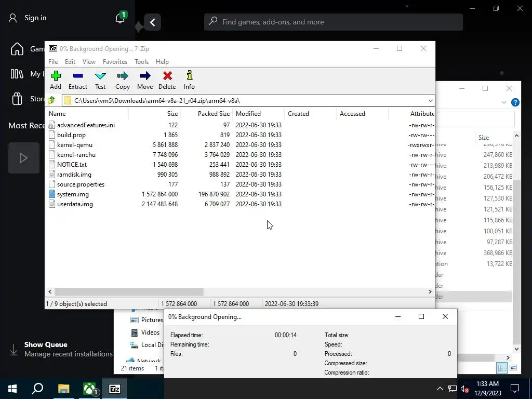The height and width of the screenshot is (399, 532).
Task: Click the Extract toolbar icon
Action: point(78,80)
